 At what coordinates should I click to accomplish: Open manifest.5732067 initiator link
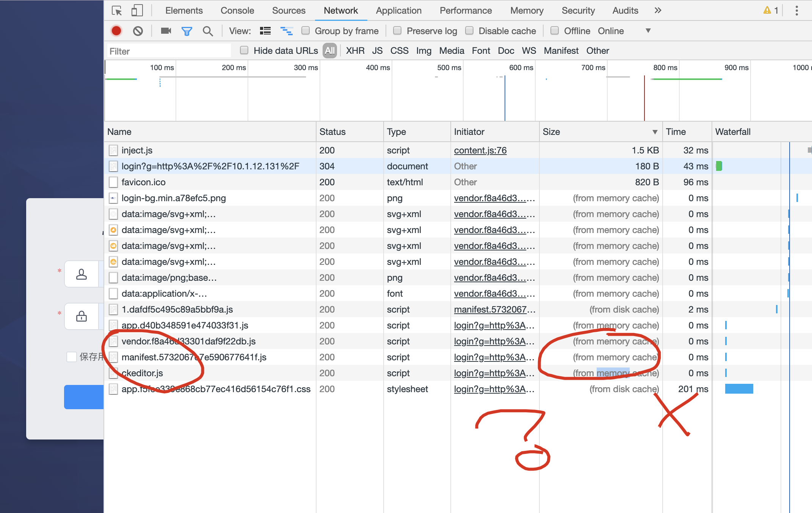tap(495, 310)
